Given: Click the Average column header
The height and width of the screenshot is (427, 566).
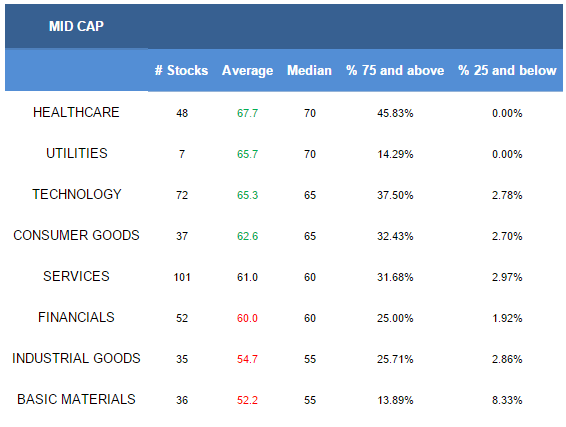Looking at the screenshot, I should (x=247, y=70).
